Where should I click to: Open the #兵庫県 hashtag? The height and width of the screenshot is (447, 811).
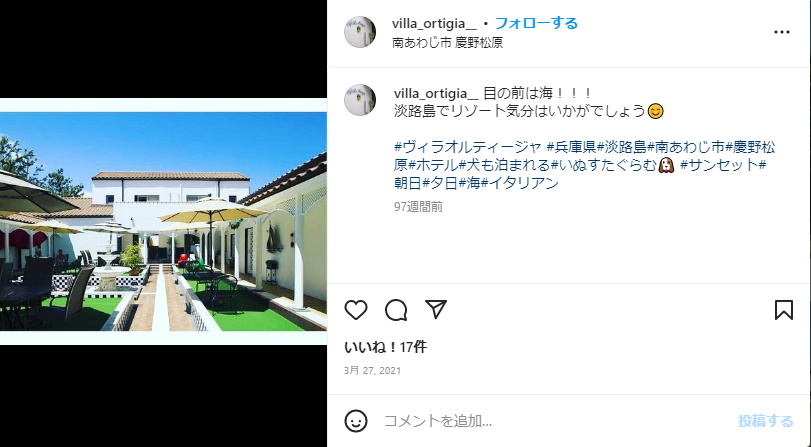click(572, 147)
